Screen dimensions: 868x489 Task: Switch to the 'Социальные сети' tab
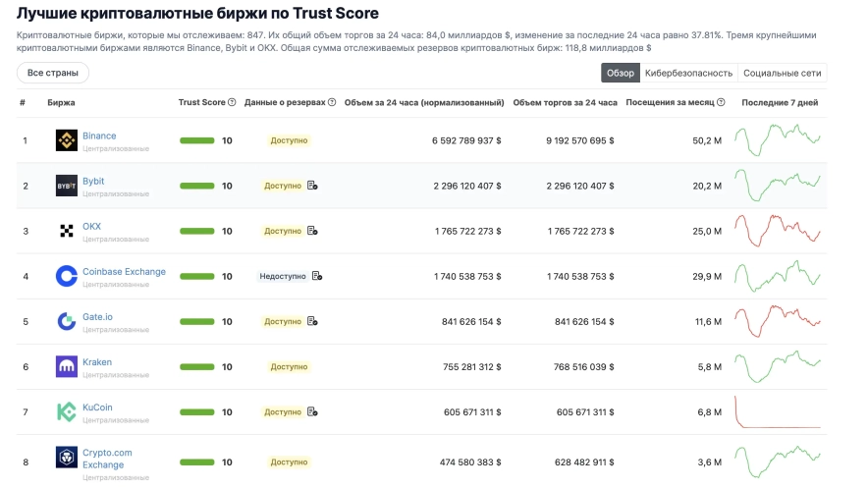782,73
